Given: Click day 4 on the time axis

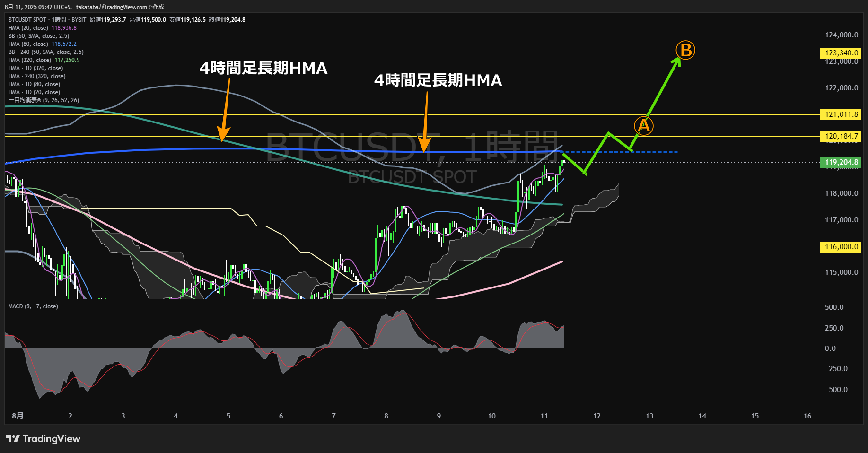Looking at the screenshot, I should tap(176, 416).
